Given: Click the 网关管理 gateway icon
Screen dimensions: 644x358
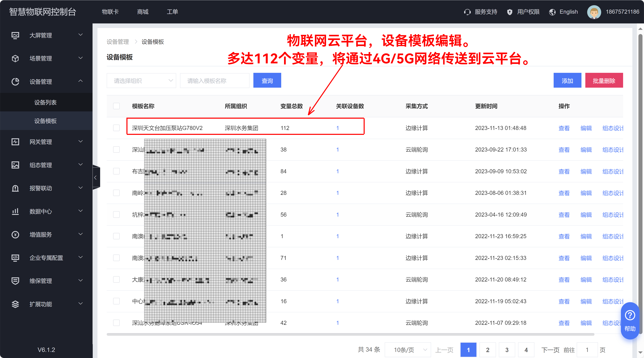Looking at the screenshot, I should [15, 142].
